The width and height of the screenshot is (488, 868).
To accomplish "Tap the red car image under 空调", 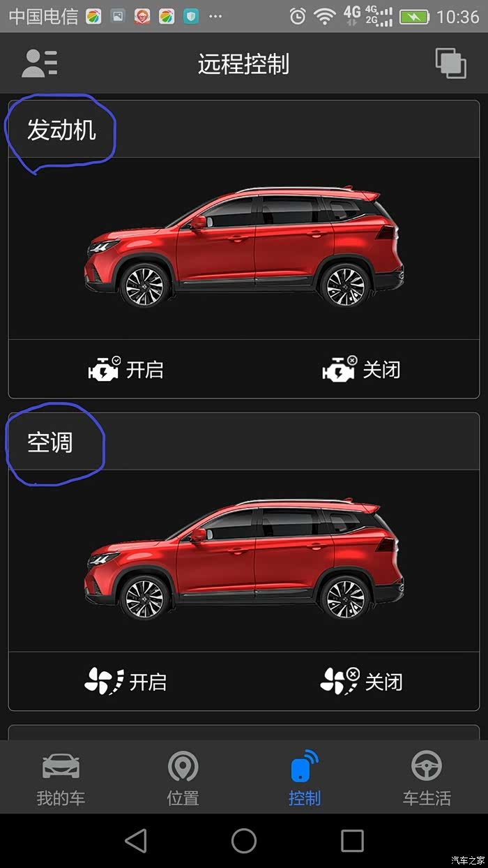I will (x=244, y=560).
